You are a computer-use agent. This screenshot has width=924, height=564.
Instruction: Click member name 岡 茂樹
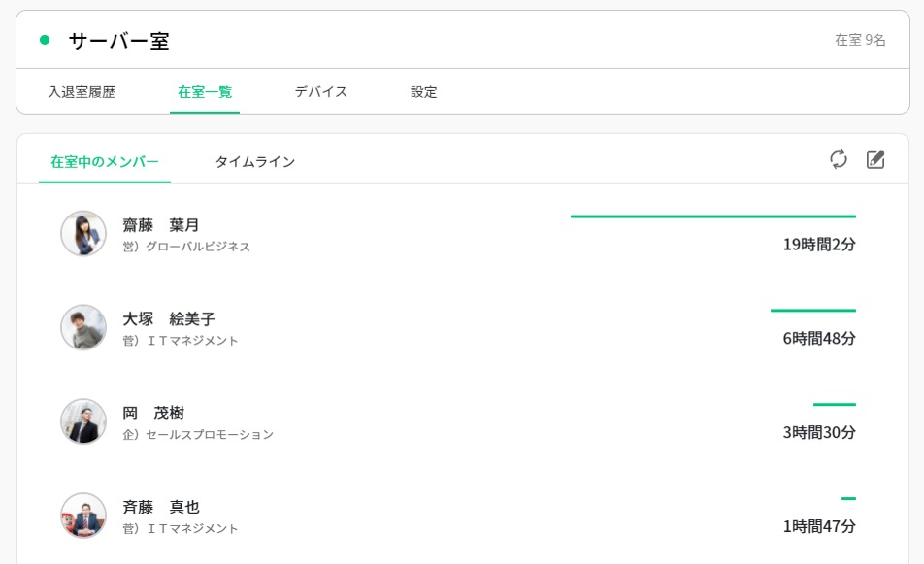coord(153,413)
